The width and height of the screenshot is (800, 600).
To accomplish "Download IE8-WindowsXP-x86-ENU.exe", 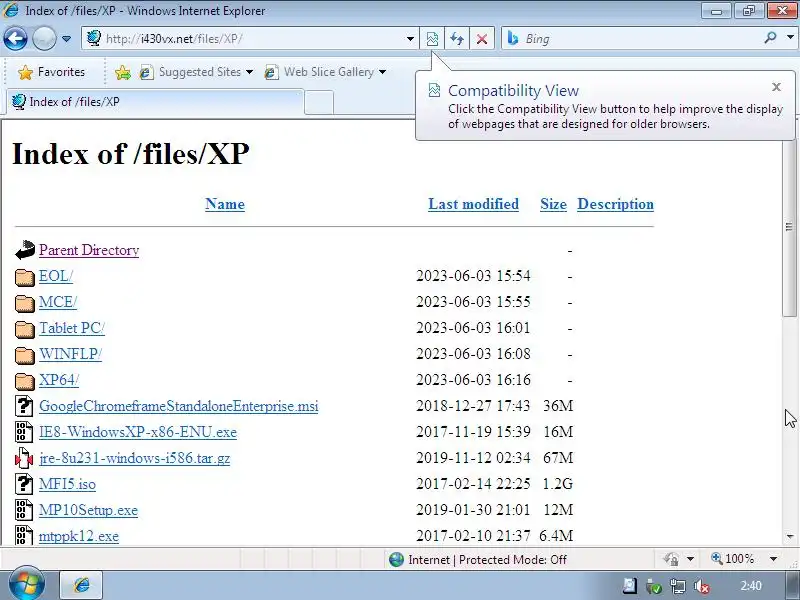I will click(x=138, y=432).
